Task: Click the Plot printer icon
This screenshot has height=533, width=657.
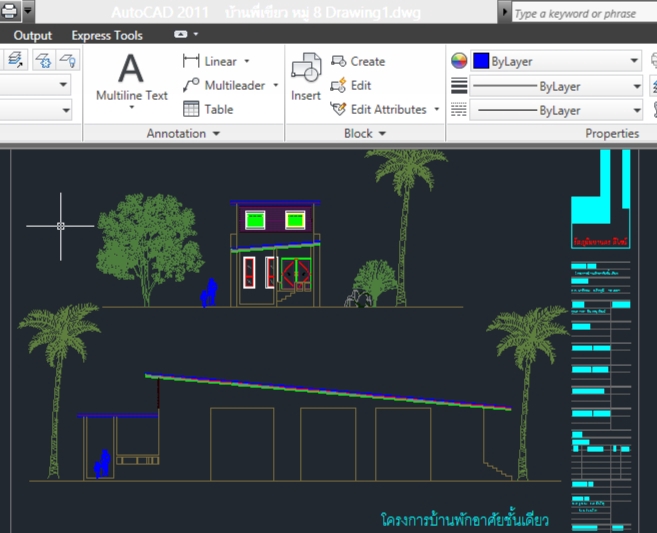Action: [9, 10]
